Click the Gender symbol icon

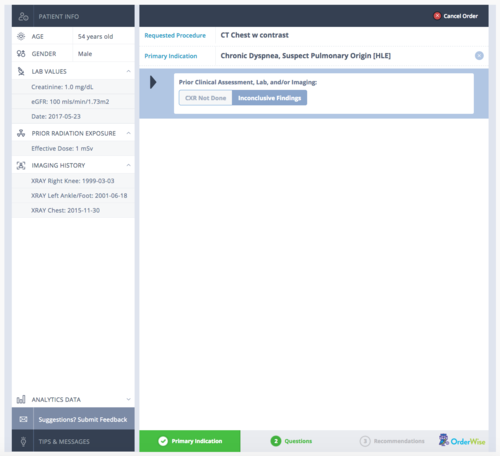coord(21,53)
